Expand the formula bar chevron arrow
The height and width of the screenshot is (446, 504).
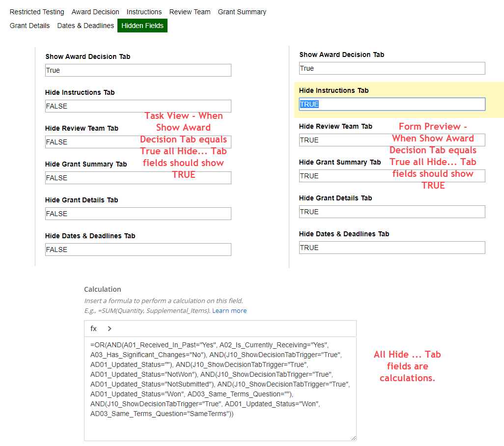(x=110, y=329)
